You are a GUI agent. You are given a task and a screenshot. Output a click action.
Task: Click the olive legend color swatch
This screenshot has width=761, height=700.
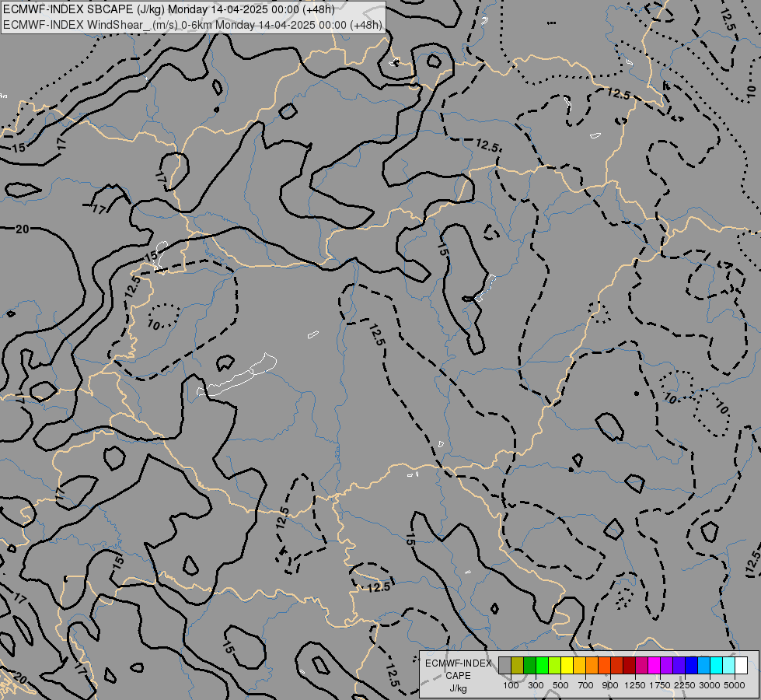[518, 665]
